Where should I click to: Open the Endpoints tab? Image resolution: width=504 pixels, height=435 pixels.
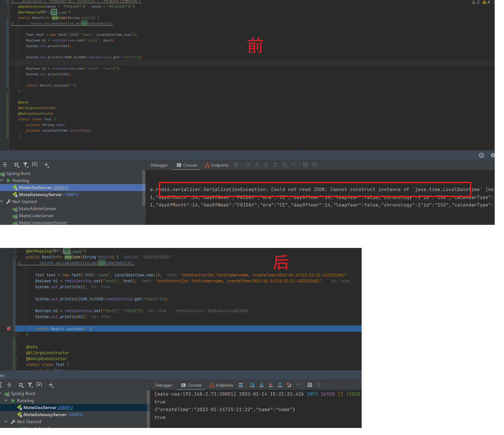220,165
